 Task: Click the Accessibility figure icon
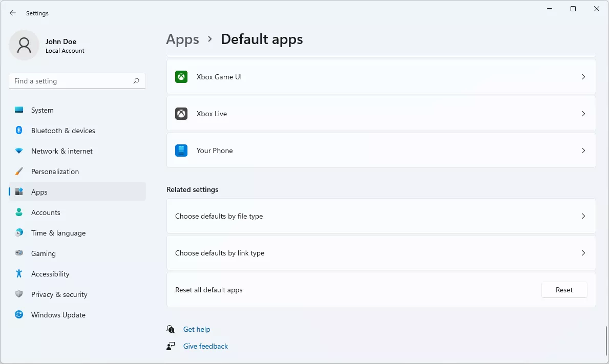point(19,273)
